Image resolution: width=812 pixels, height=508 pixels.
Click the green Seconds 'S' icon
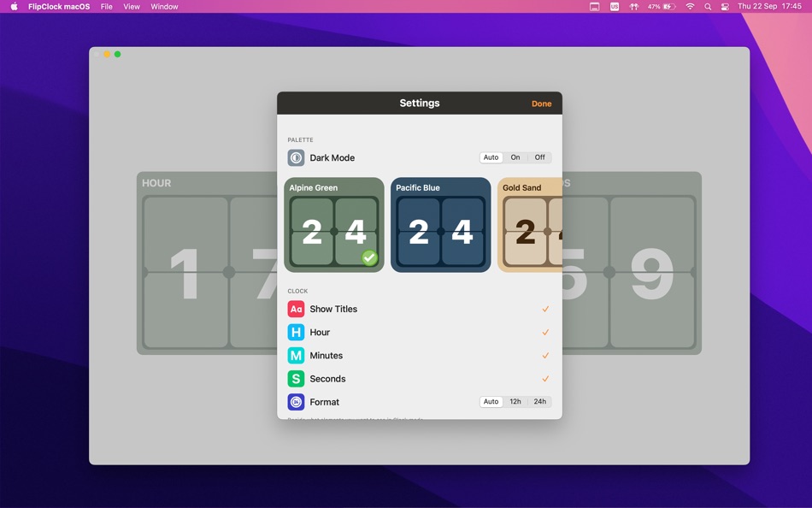coord(296,379)
